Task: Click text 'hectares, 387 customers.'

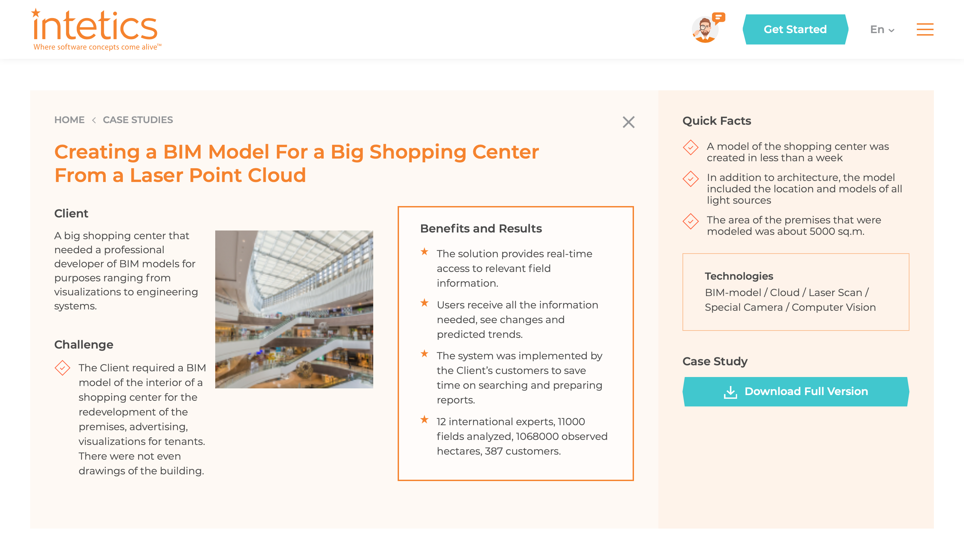Action: tap(498, 451)
